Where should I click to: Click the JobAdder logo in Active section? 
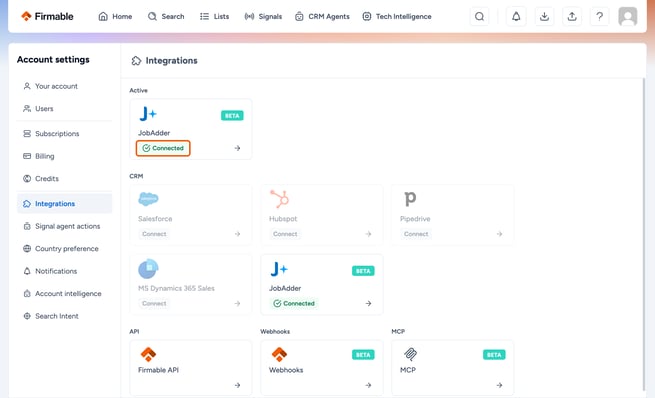pos(147,114)
